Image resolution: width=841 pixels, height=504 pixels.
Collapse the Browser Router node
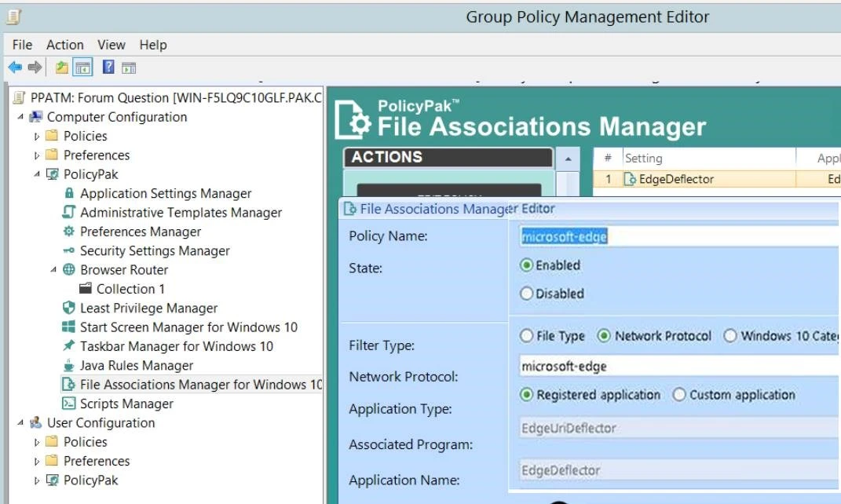coord(53,270)
